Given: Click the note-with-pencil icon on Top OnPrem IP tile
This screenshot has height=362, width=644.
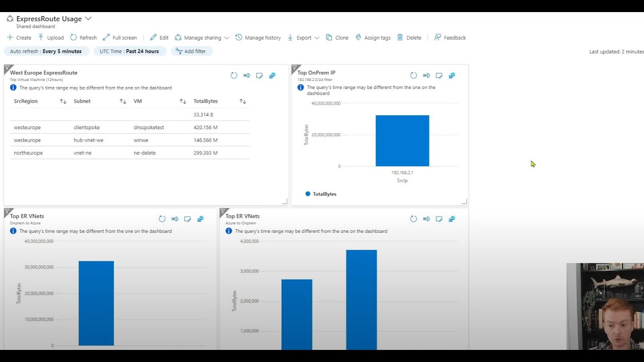Looking at the screenshot, I should coord(439,75).
